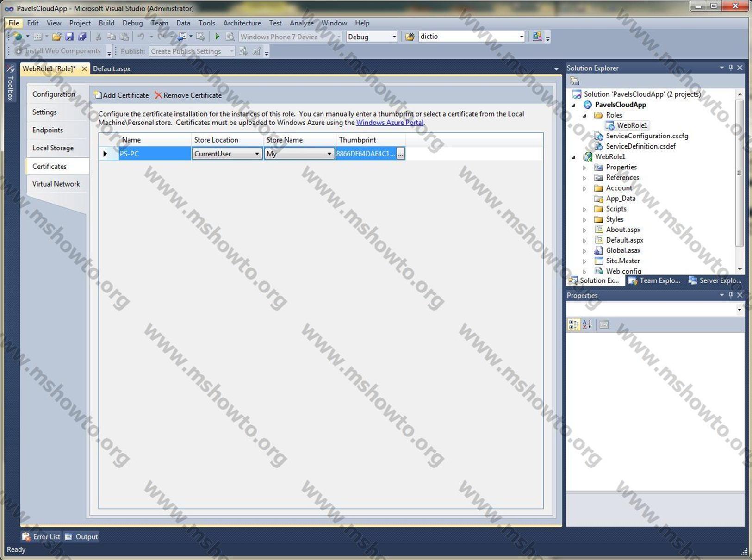Screen dimensions: 752x560
Task: Click the Undo arrow icon
Action: pyautogui.click(x=141, y=37)
